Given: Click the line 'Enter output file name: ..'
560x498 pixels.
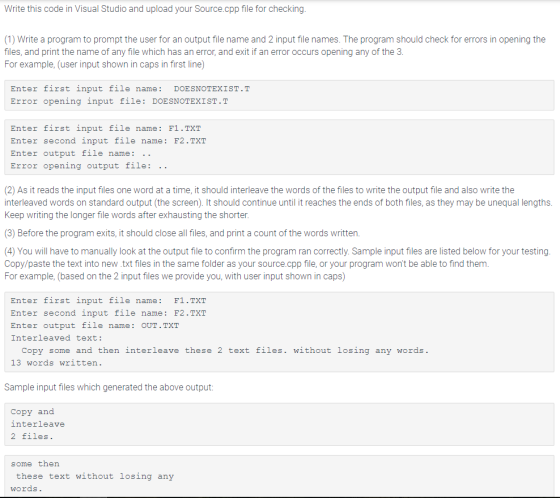Looking at the screenshot, I should pos(81,153).
